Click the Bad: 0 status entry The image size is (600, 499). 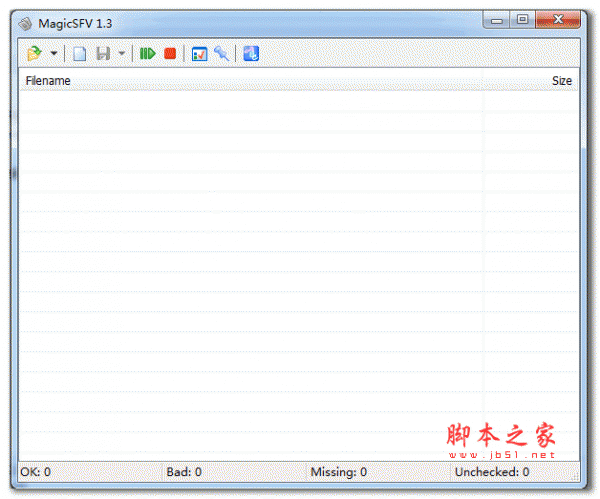pyautogui.click(x=184, y=472)
